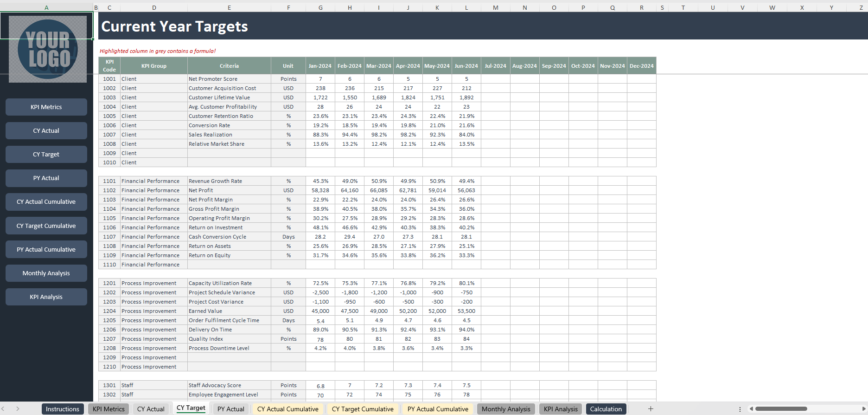This screenshot has width=868, height=415.
Task: Click the Criteria header cell
Action: coord(229,66)
